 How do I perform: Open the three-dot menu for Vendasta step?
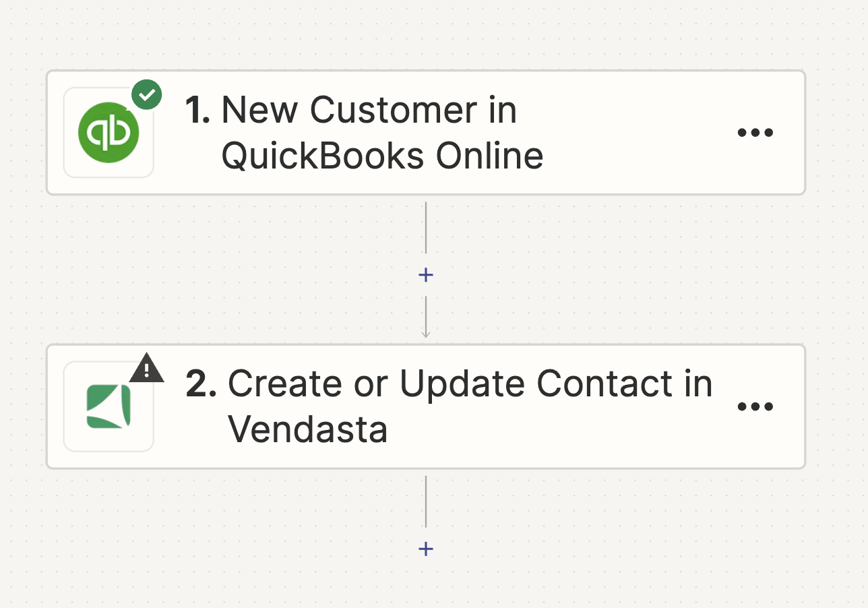755,406
